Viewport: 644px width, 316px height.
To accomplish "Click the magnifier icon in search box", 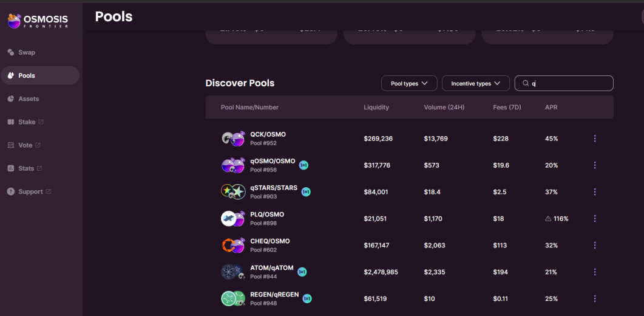I will (525, 83).
